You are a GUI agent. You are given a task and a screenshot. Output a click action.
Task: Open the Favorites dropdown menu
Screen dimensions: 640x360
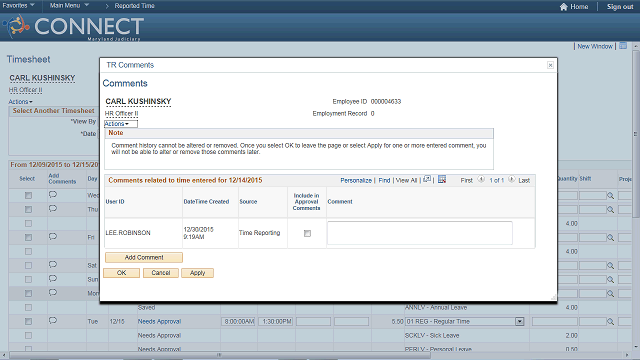pos(18,5)
